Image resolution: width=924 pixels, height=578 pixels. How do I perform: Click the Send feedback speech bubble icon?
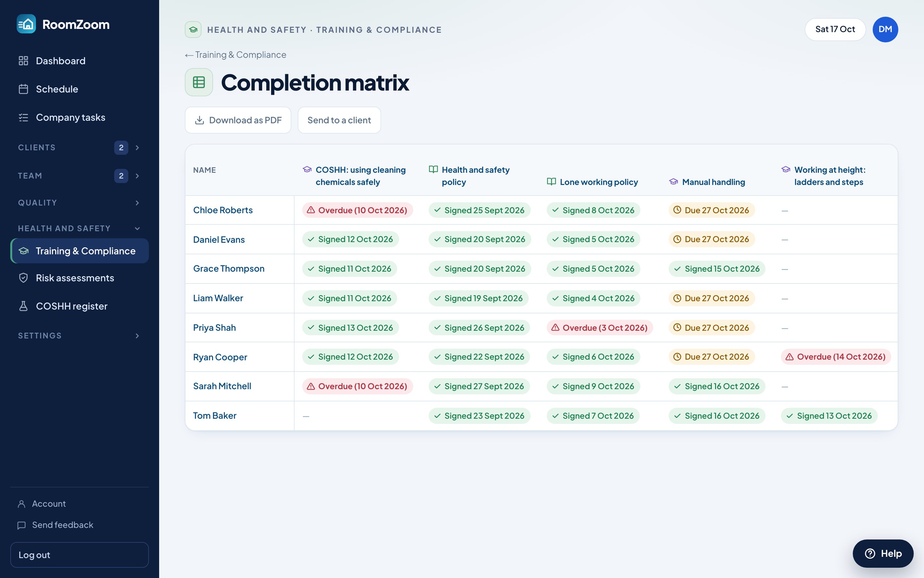tap(22, 525)
